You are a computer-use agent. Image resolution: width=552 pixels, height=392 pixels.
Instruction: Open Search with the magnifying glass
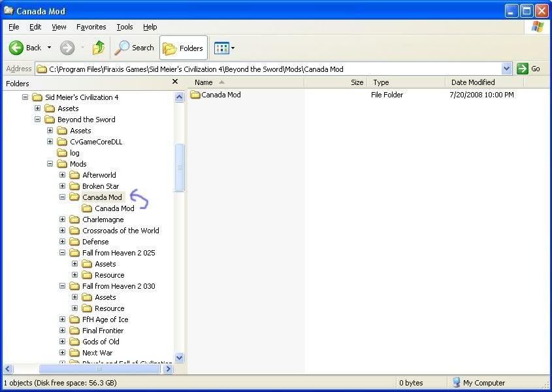[135, 48]
